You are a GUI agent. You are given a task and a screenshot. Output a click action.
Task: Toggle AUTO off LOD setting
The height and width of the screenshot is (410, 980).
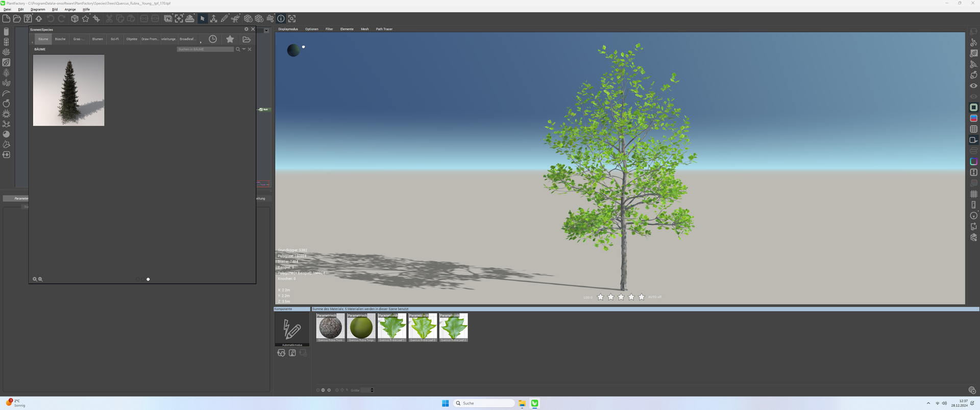[x=655, y=297]
